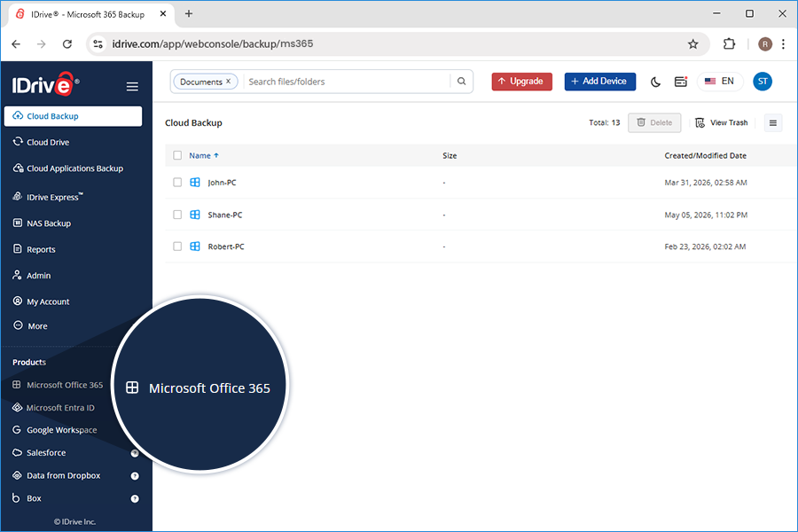
Task: View site information icon in address bar
Action: coord(98,44)
